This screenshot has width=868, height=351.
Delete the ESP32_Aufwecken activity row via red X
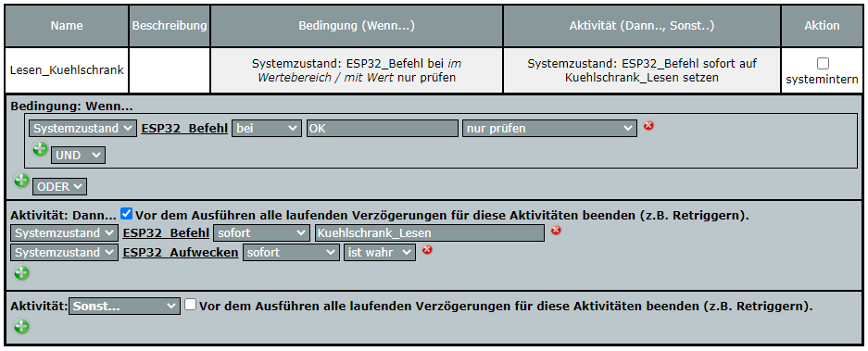(x=427, y=250)
